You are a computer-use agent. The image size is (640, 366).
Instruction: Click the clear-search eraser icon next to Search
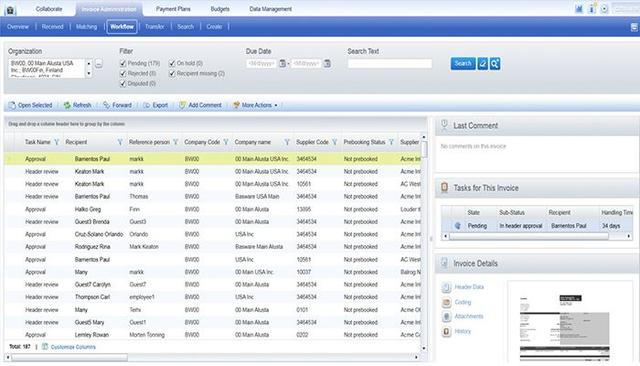pyautogui.click(x=482, y=64)
